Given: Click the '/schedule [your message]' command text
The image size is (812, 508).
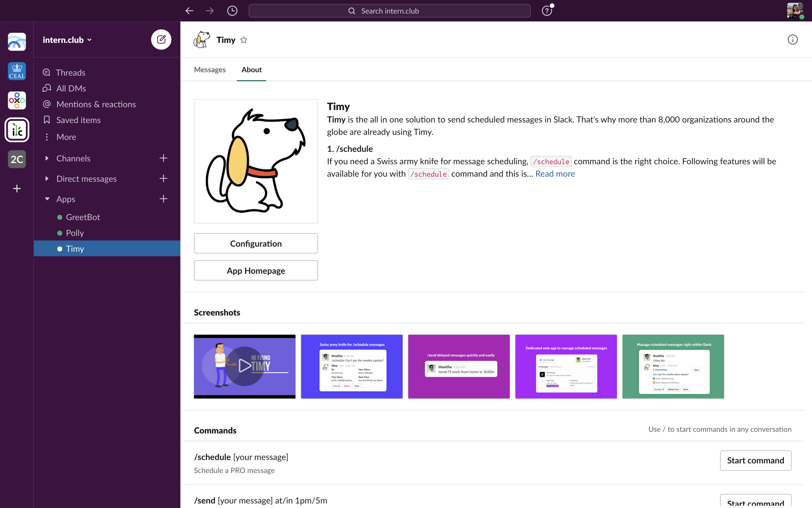Looking at the screenshot, I should coord(241,457).
